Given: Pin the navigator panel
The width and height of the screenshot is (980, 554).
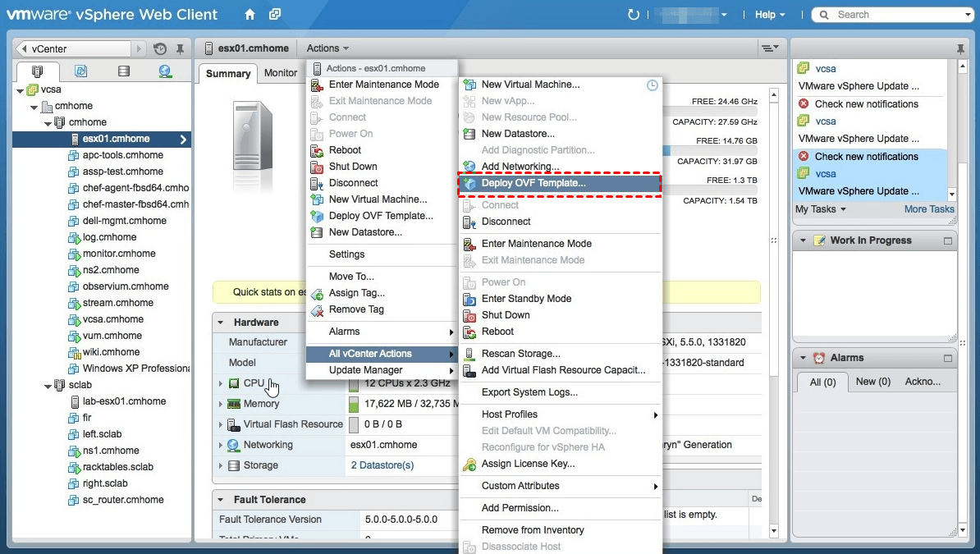Looking at the screenshot, I should point(180,49).
